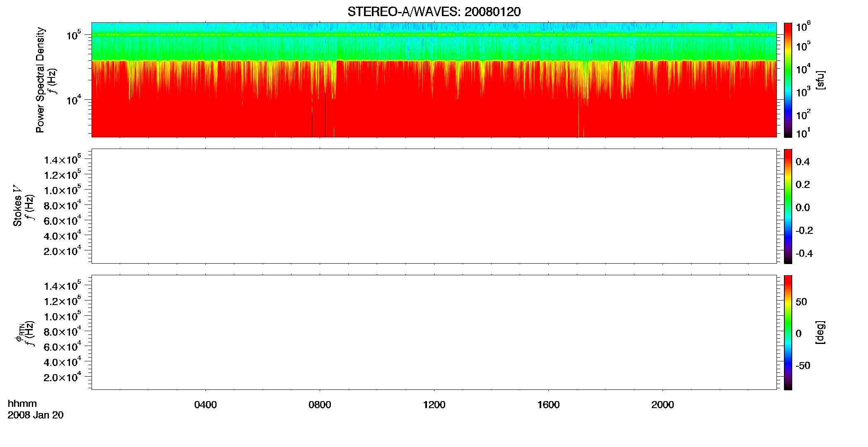
Task: Click the 1600 time axis label
Action: (x=548, y=405)
